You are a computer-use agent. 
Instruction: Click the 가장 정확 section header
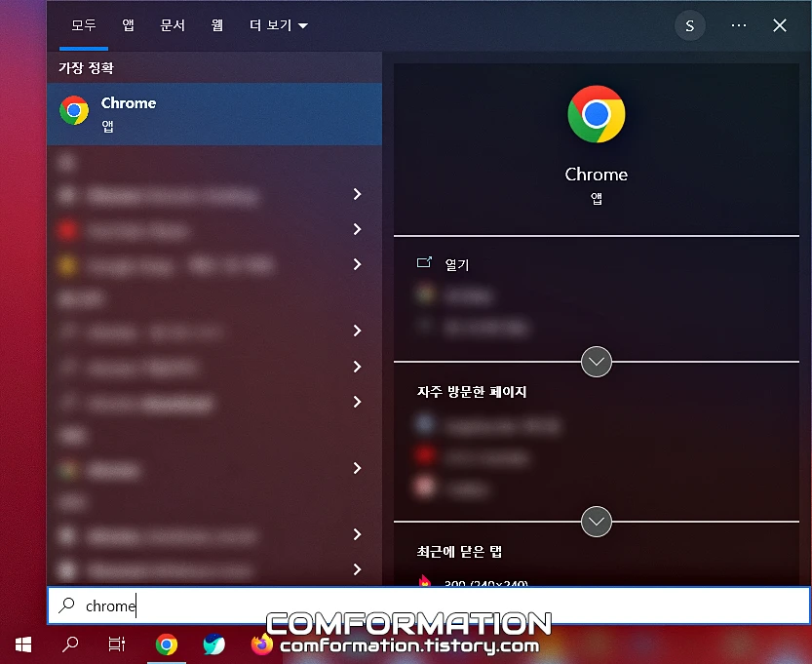[x=86, y=68]
